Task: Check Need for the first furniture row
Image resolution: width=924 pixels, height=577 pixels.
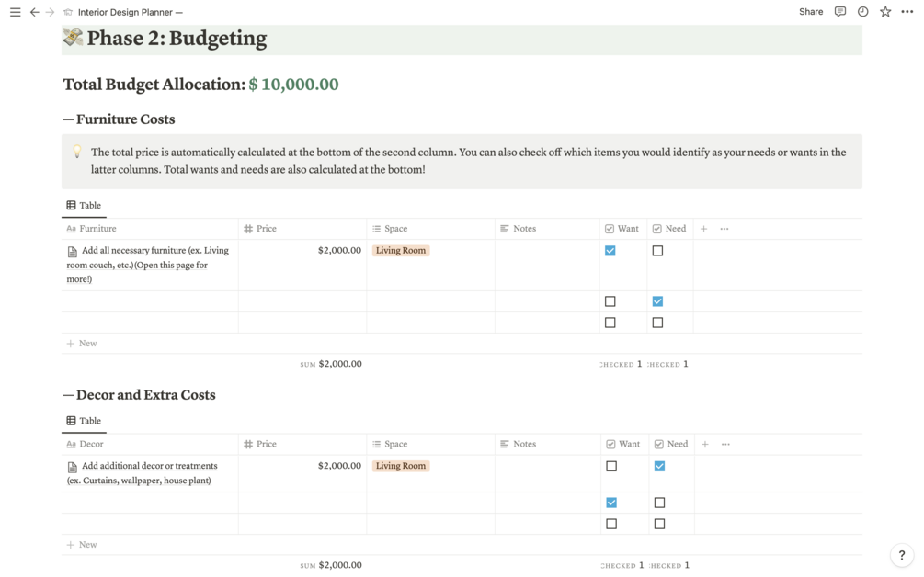Action: 657,251
